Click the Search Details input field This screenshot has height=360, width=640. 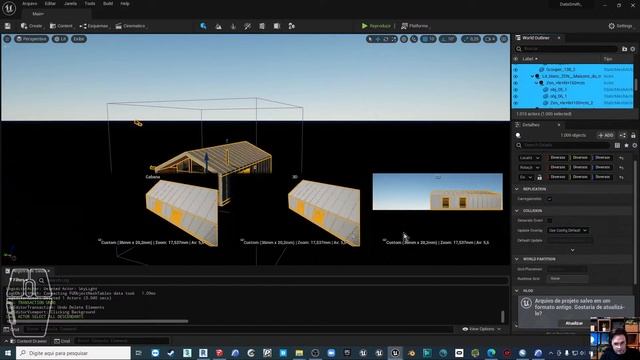coord(563,145)
